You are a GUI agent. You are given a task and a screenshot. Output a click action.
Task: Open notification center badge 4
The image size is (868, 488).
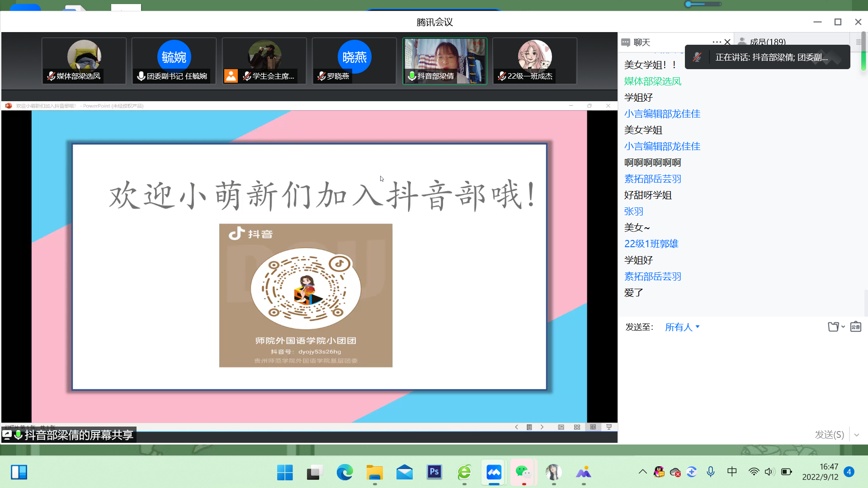pos(849,472)
